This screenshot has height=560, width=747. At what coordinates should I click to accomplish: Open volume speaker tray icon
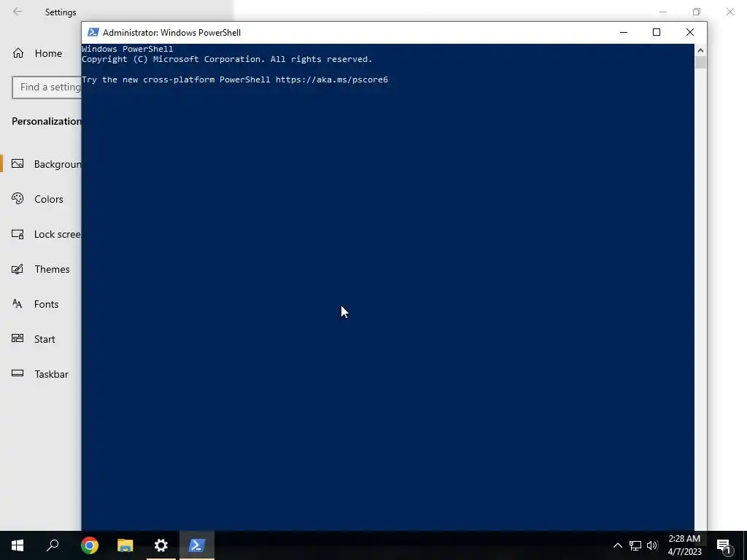point(652,545)
